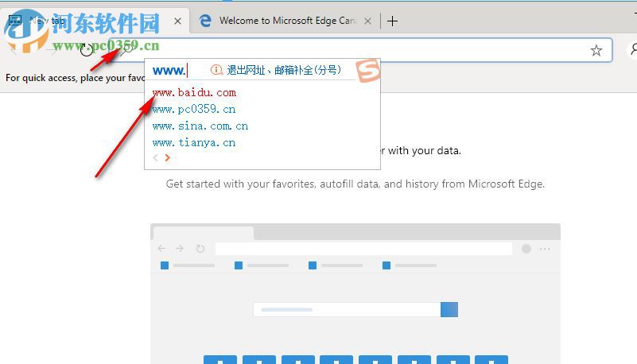Go to next page of IME candidates
Screen dimensions: 637x364
click(x=167, y=158)
